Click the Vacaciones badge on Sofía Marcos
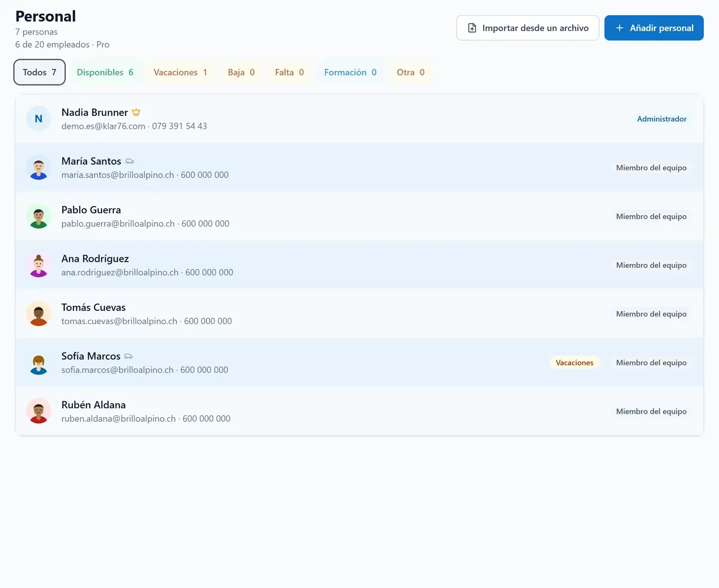 574,363
